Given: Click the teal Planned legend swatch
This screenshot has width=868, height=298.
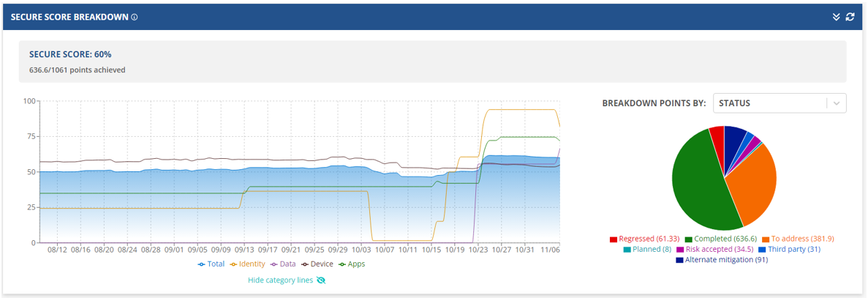Looking at the screenshot, I should click(627, 250).
